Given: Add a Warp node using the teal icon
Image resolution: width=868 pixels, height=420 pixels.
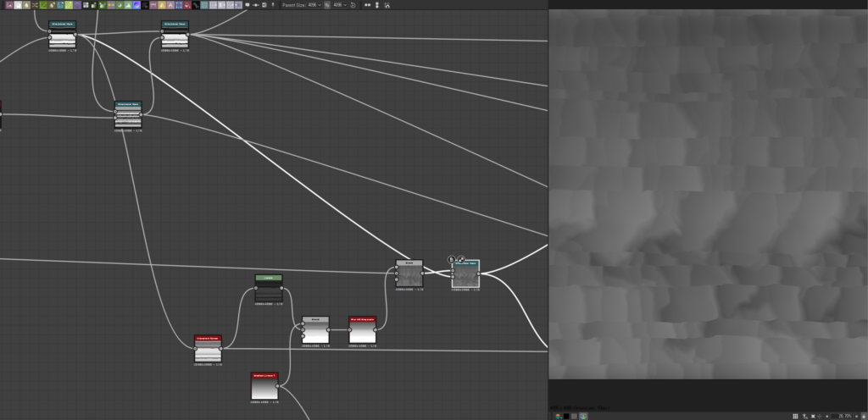Looking at the screenshot, I should point(204,5).
